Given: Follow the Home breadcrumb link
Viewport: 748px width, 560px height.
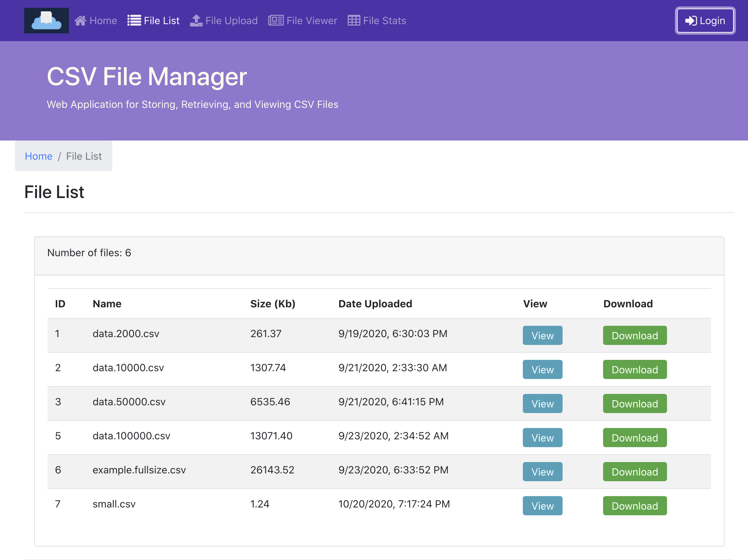Looking at the screenshot, I should [x=38, y=156].
